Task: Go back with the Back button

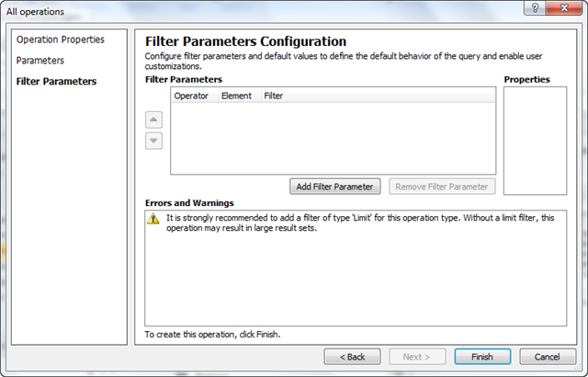Action: pos(352,357)
